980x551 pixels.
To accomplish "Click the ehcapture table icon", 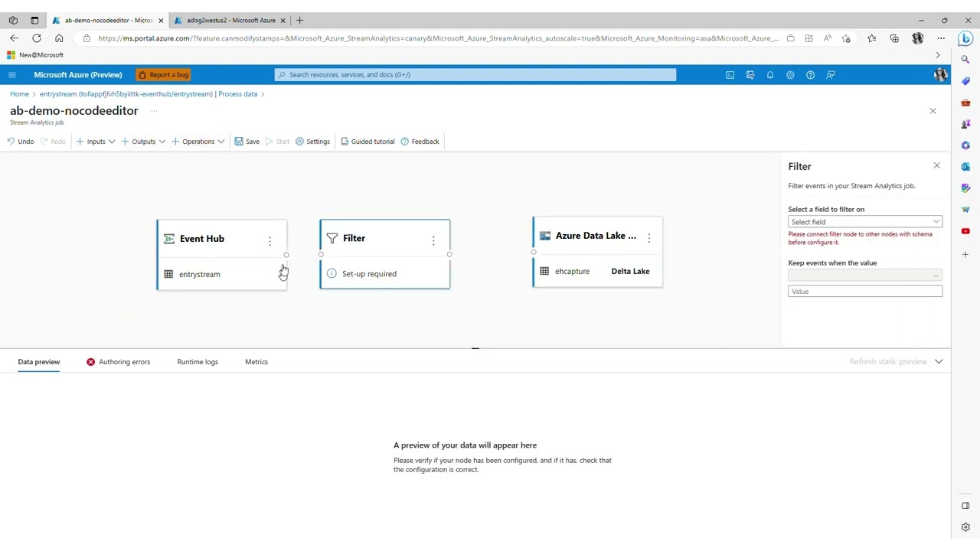I will point(544,271).
